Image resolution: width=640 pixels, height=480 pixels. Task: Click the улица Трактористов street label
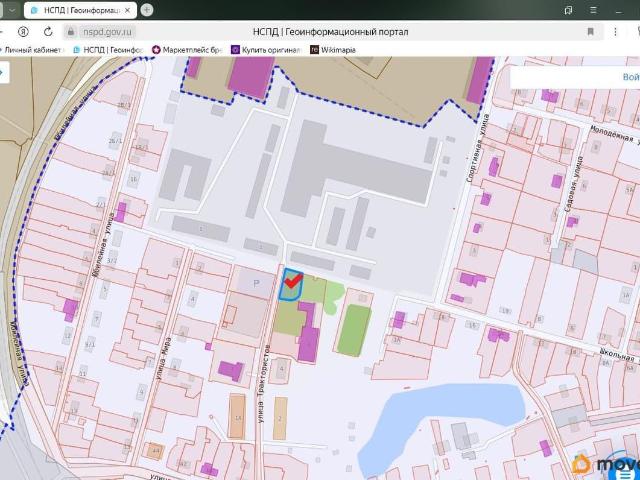tap(263, 384)
